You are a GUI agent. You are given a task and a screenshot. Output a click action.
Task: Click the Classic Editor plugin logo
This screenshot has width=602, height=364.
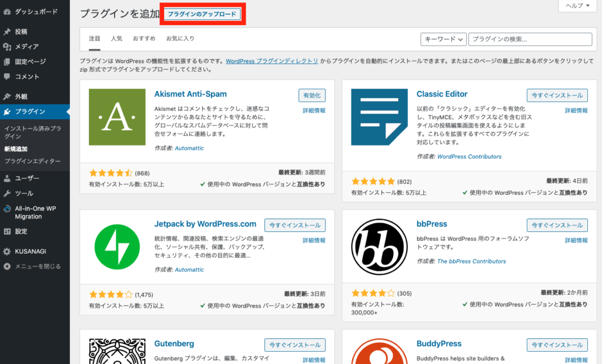[x=379, y=117]
